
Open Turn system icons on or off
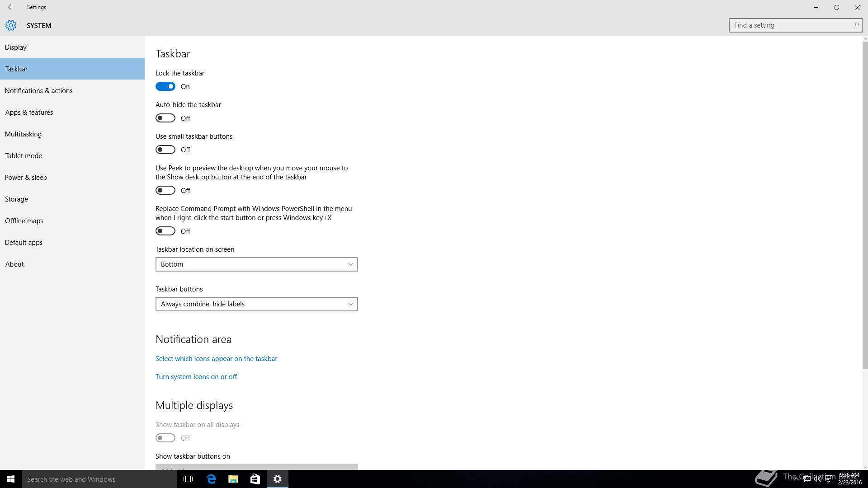[x=196, y=377]
